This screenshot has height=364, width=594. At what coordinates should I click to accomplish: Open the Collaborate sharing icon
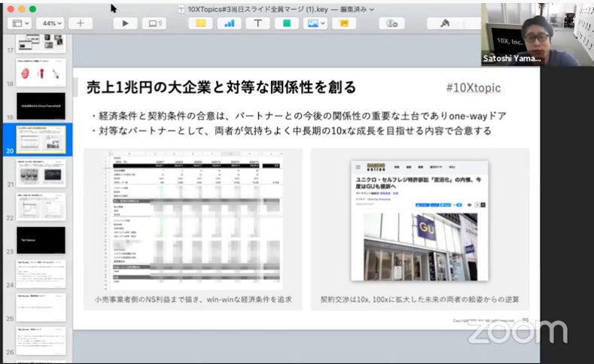tap(391, 23)
